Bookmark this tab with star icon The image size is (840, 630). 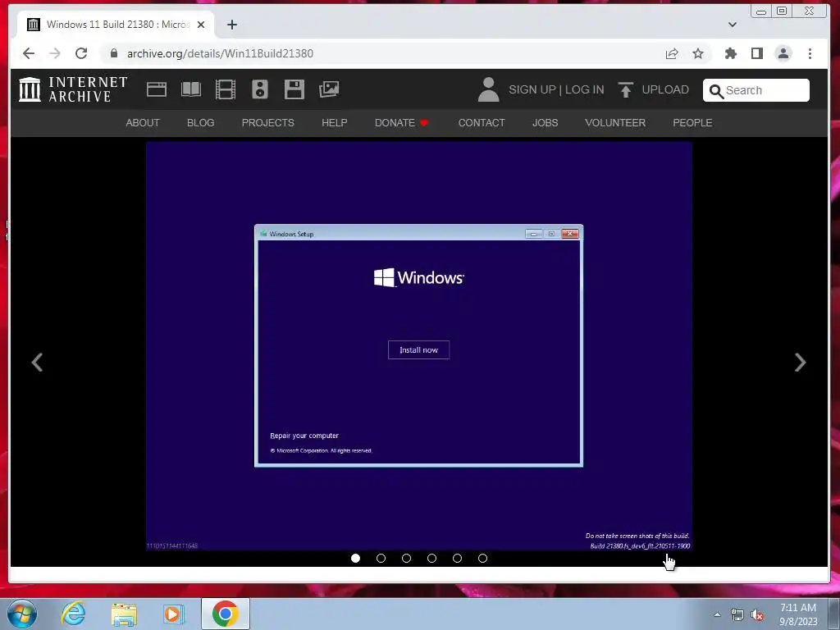(x=697, y=53)
